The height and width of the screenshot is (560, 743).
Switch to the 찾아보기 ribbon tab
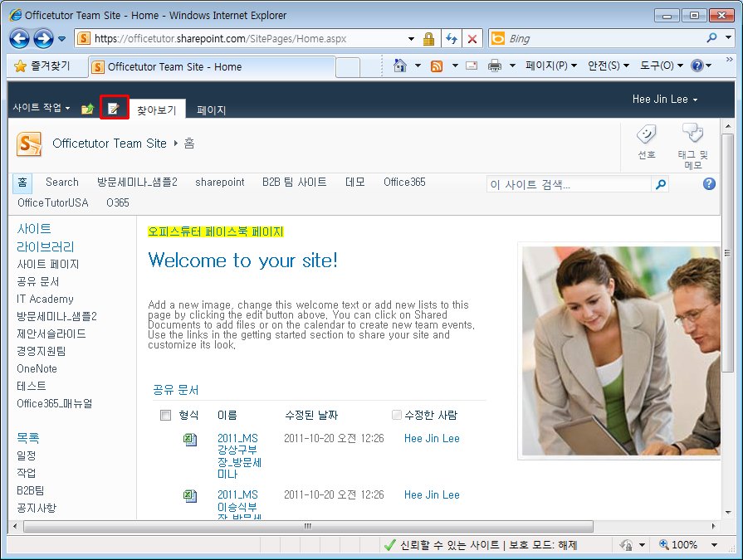tap(157, 110)
